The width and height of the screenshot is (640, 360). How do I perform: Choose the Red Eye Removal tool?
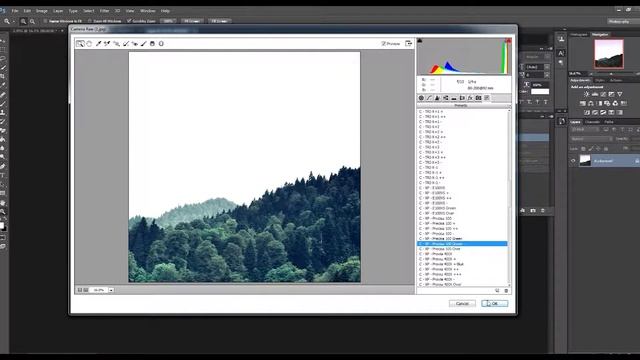pos(135,44)
